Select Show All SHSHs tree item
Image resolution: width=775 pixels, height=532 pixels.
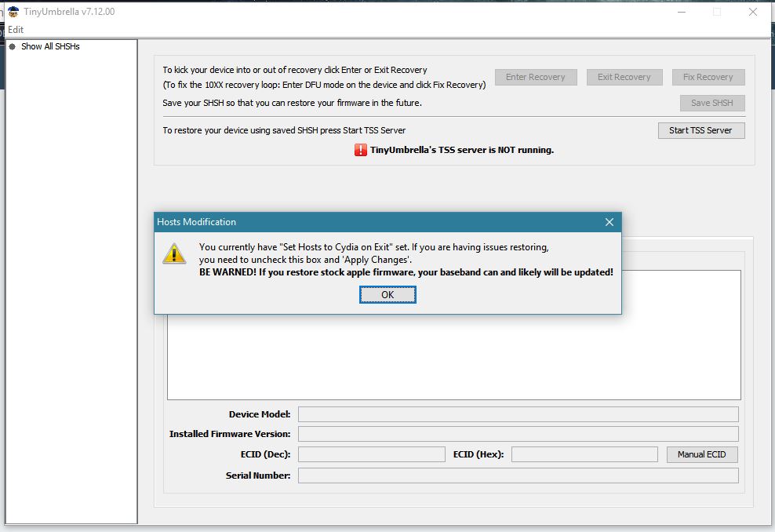50,46
